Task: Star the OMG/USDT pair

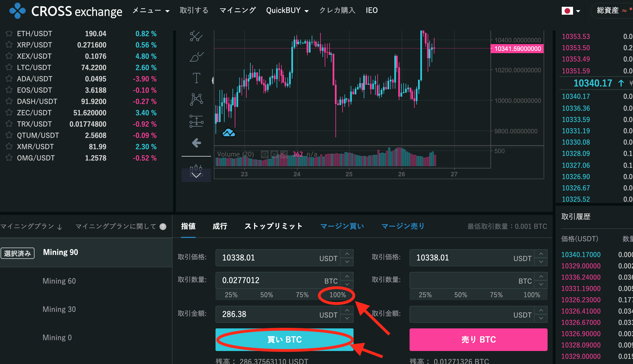Action: pyautogui.click(x=9, y=158)
